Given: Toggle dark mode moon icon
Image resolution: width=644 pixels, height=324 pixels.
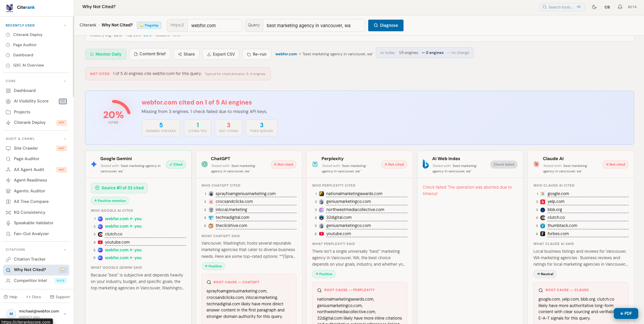Looking at the screenshot, I should (x=594, y=7).
